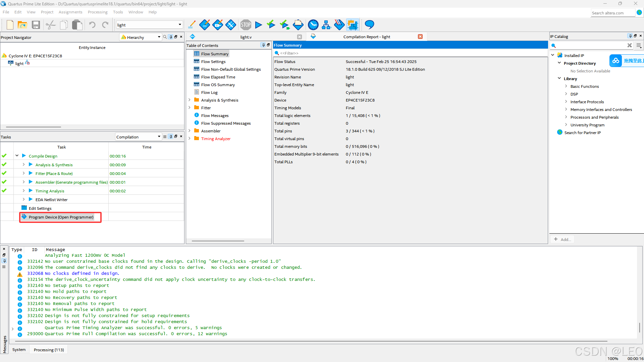
Task: Click the New file icon
Action: (10, 25)
